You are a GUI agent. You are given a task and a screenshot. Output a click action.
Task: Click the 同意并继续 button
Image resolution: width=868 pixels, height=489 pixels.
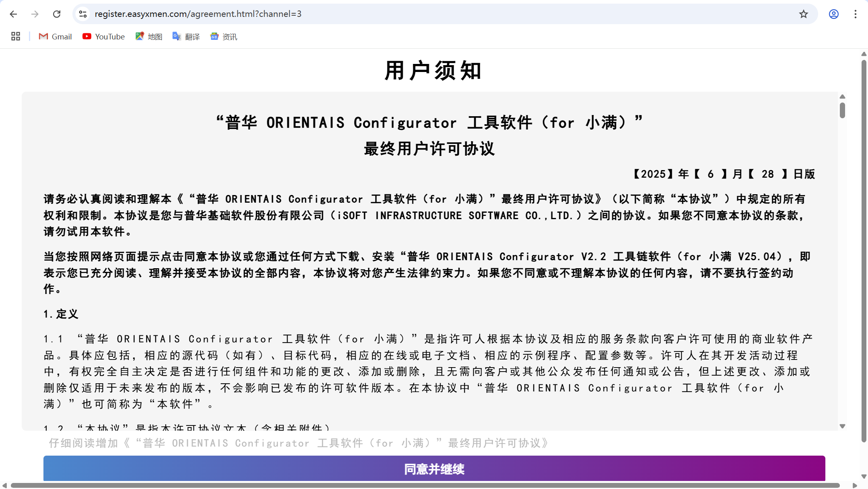tap(434, 468)
